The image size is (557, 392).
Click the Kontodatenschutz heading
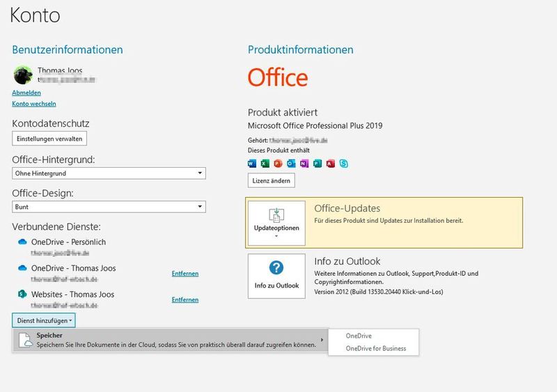50,124
